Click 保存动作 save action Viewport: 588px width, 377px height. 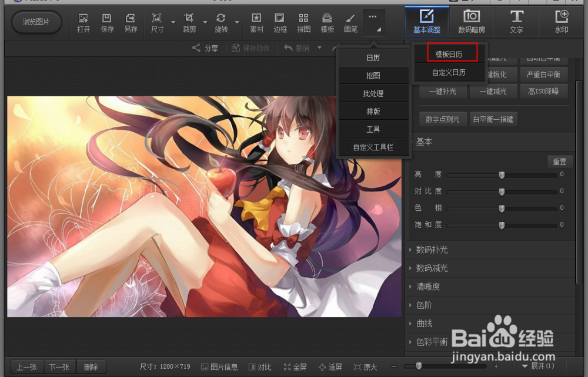250,48
